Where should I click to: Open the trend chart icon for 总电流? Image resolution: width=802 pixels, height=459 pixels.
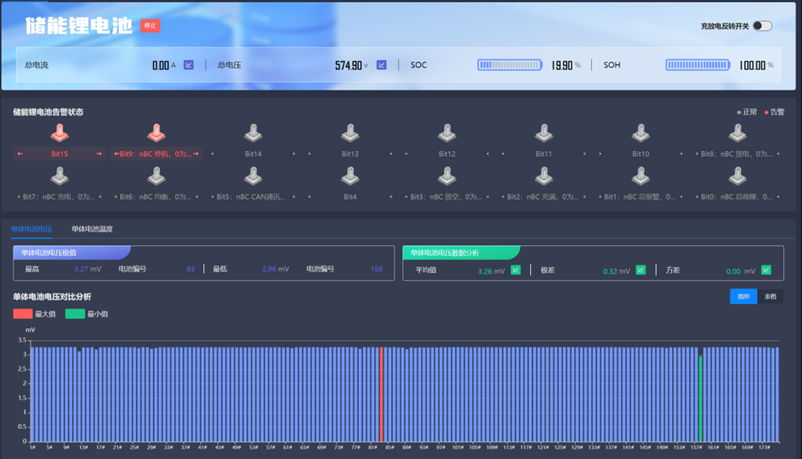coord(189,65)
